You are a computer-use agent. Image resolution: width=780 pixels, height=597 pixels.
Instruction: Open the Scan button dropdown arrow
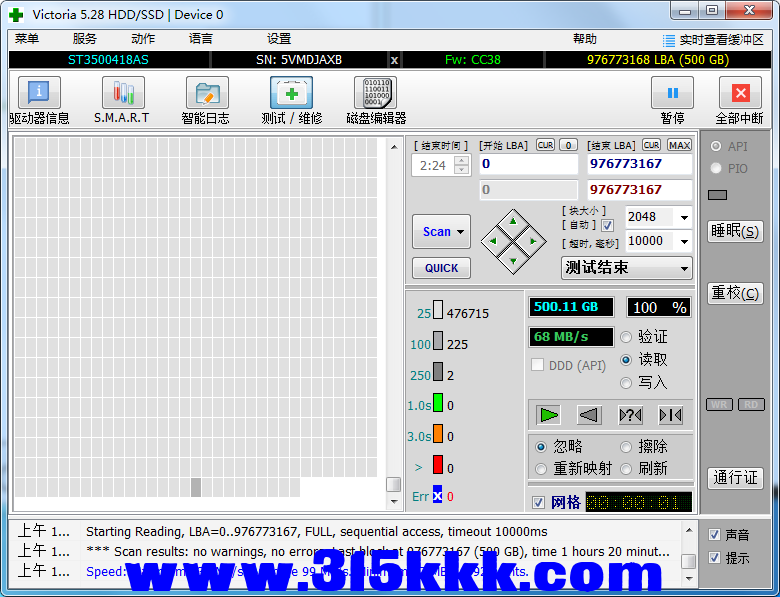[x=461, y=232]
